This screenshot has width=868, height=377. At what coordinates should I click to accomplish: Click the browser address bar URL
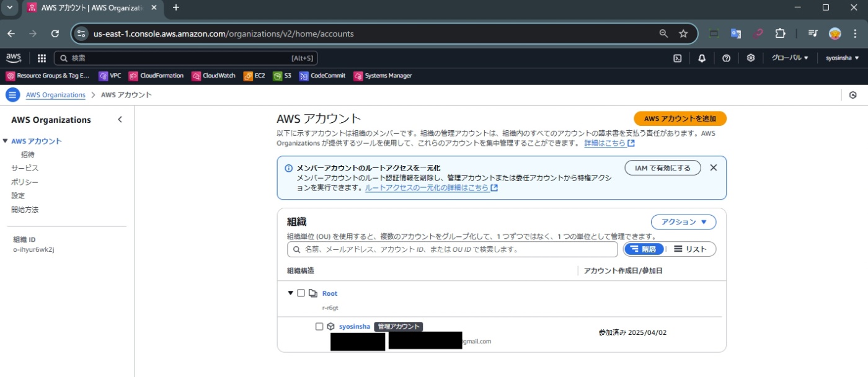coord(223,34)
